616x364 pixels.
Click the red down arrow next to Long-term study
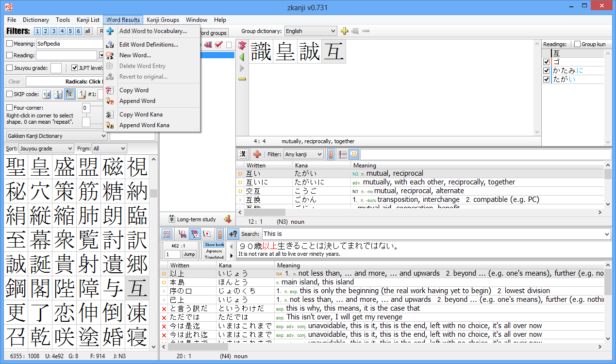(227, 219)
